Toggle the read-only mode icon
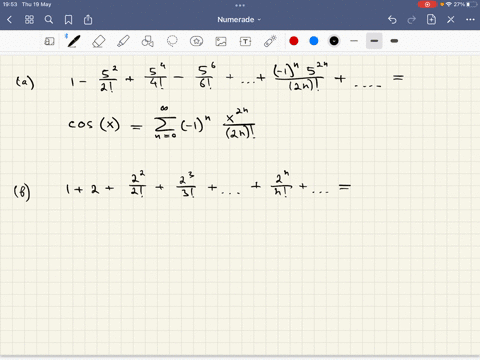 click(x=49, y=41)
